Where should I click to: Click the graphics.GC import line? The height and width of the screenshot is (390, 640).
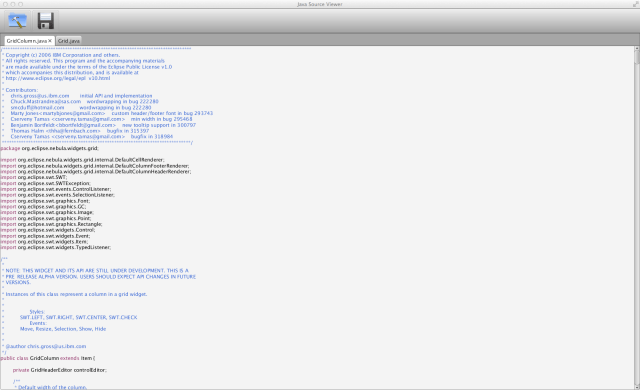[43, 207]
